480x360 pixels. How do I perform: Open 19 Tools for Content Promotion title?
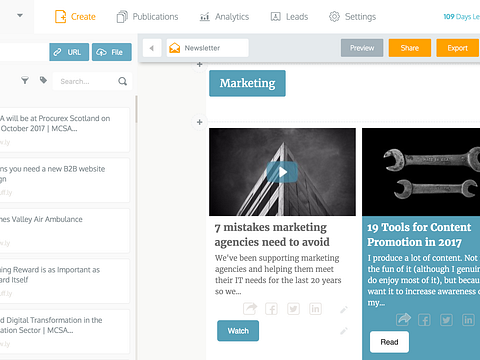coord(419,235)
